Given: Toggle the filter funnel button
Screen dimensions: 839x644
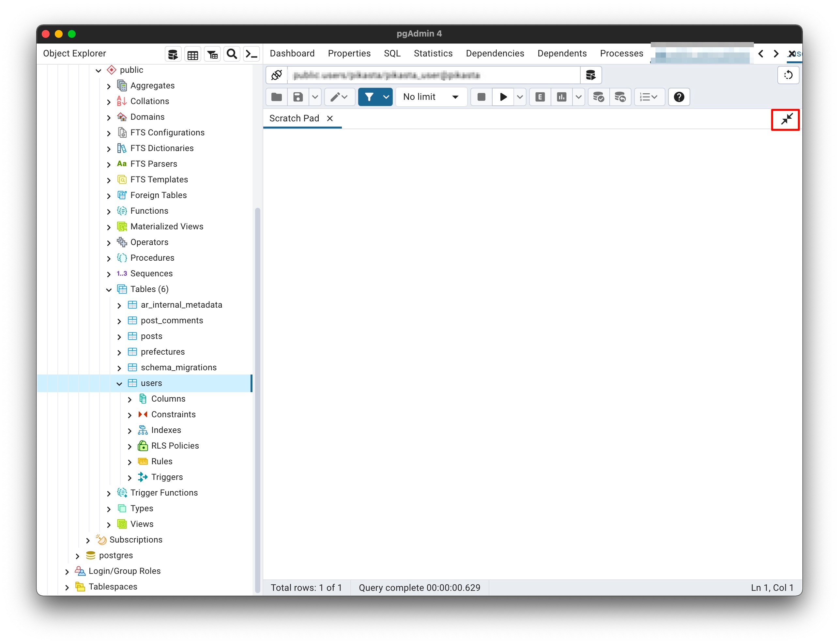Looking at the screenshot, I should tap(369, 97).
